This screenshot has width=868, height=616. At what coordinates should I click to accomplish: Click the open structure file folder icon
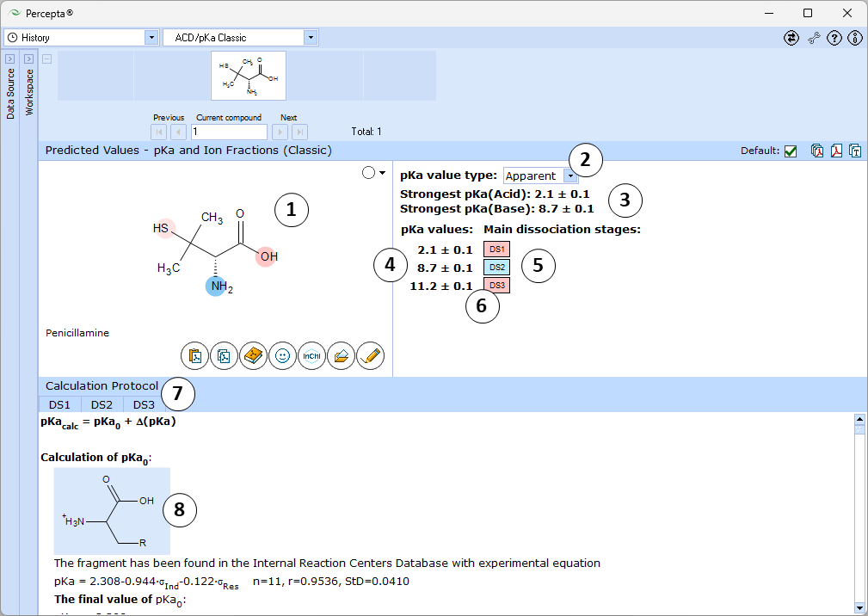[341, 356]
